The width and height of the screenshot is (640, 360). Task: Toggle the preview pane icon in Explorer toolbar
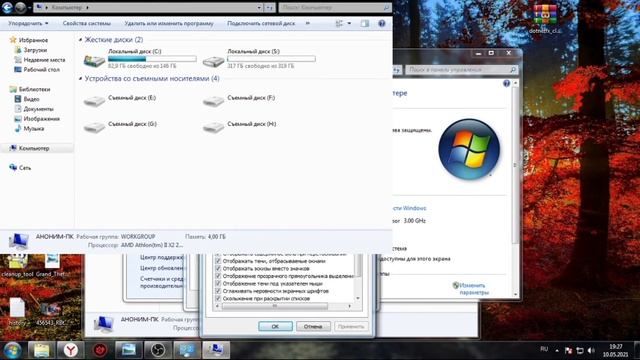[x=364, y=24]
